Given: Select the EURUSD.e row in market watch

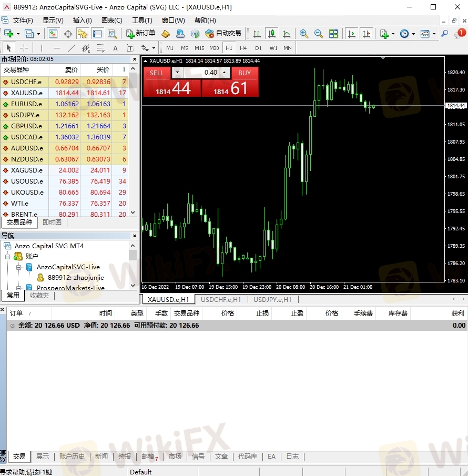Looking at the screenshot, I should [64, 104].
